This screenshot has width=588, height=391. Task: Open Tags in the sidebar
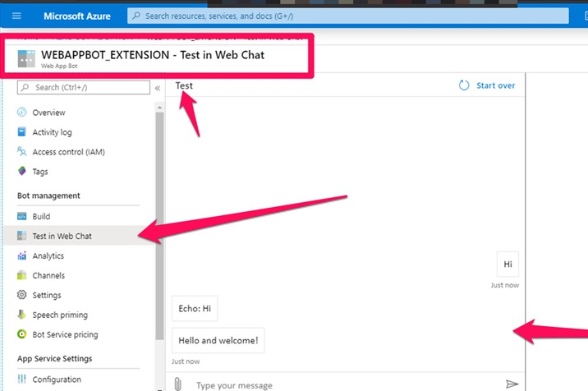pos(39,172)
